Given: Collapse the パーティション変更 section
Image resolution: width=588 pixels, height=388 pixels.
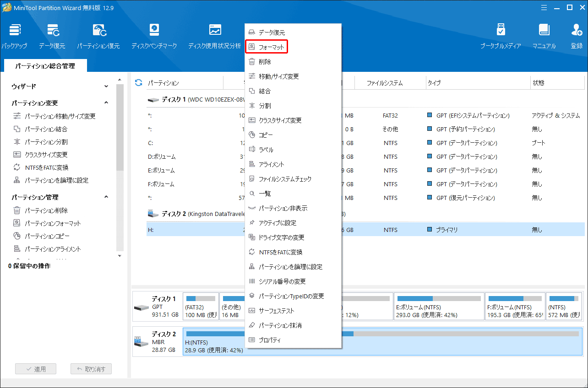Looking at the screenshot, I should coord(106,103).
